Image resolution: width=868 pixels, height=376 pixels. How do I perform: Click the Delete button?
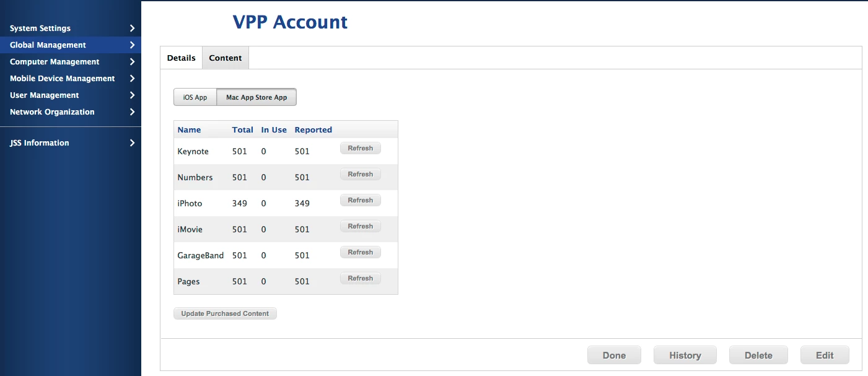click(x=758, y=356)
